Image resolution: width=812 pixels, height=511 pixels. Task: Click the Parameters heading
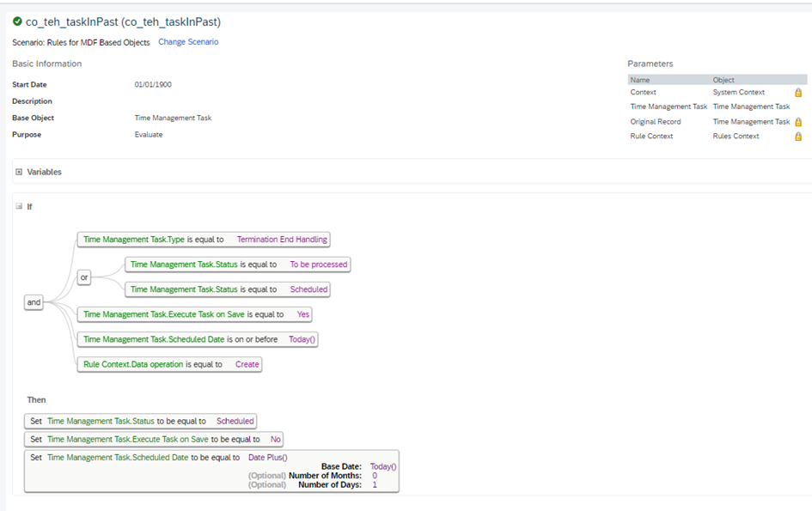(650, 64)
